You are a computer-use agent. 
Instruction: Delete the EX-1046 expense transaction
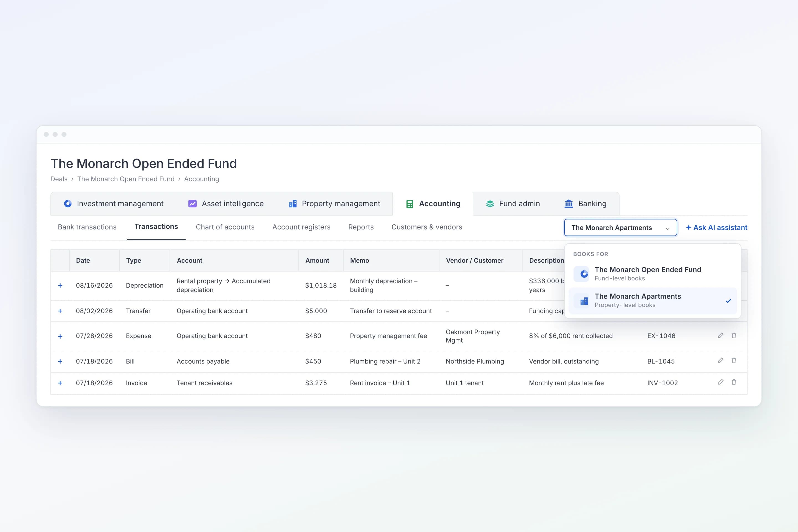734,336
